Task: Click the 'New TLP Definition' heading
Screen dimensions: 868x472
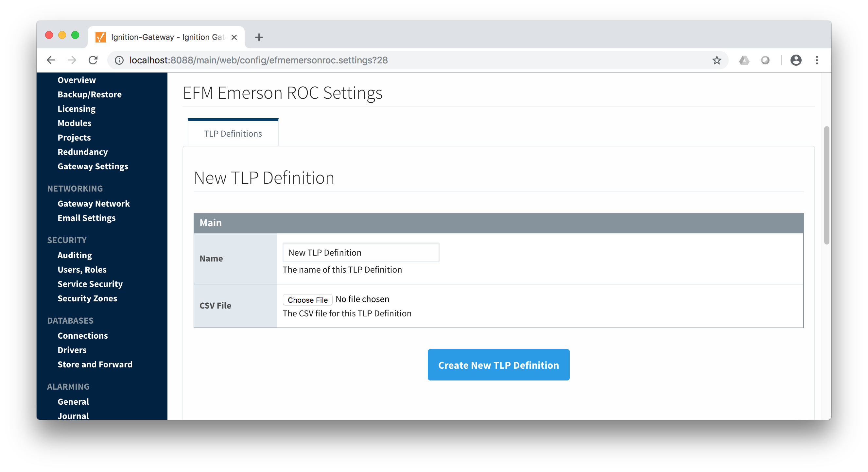Action: tap(264, 177)
